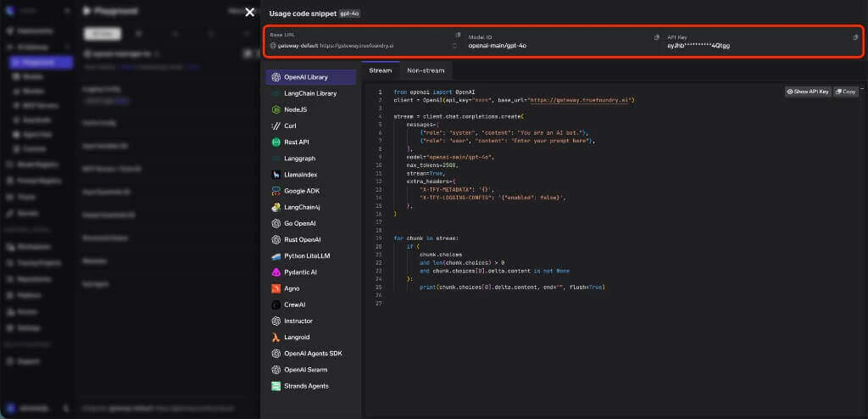Switch to the Non-stream tab
This screenshot has width=868, height=419.
tap(426, 70)
